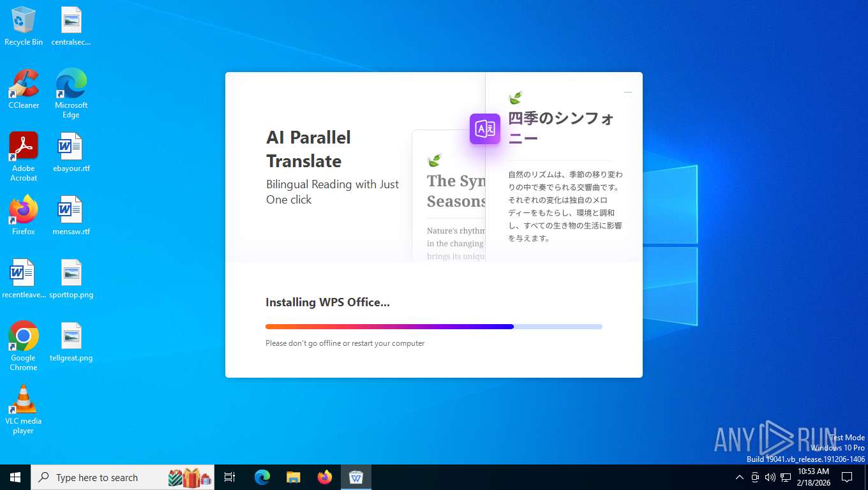
Task: Minimize the WPS Office installer window
Action: (628, 93)
